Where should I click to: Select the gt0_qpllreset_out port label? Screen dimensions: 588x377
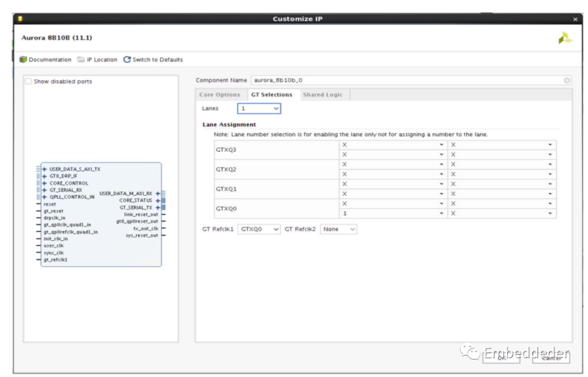137,221
